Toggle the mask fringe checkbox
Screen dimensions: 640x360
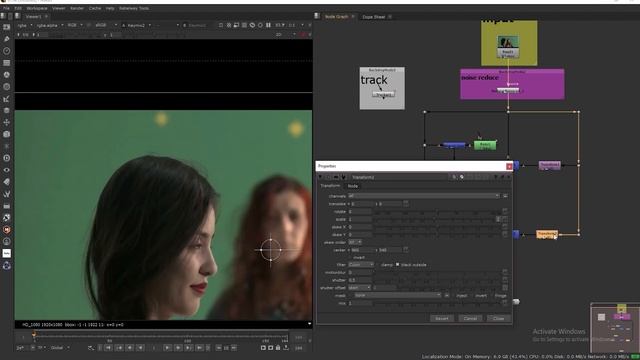click(x=492, y=296)
